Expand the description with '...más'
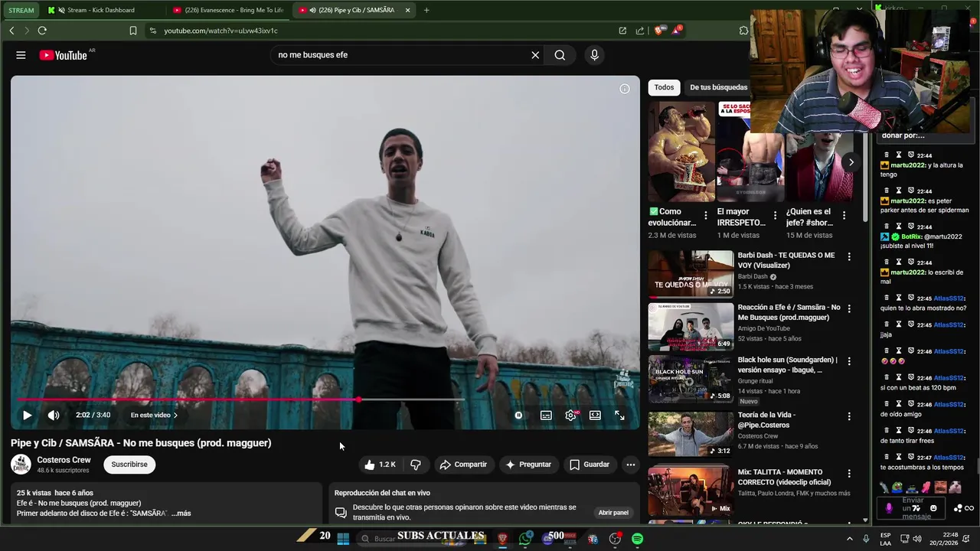980x551 pixels. pos(181,514)
